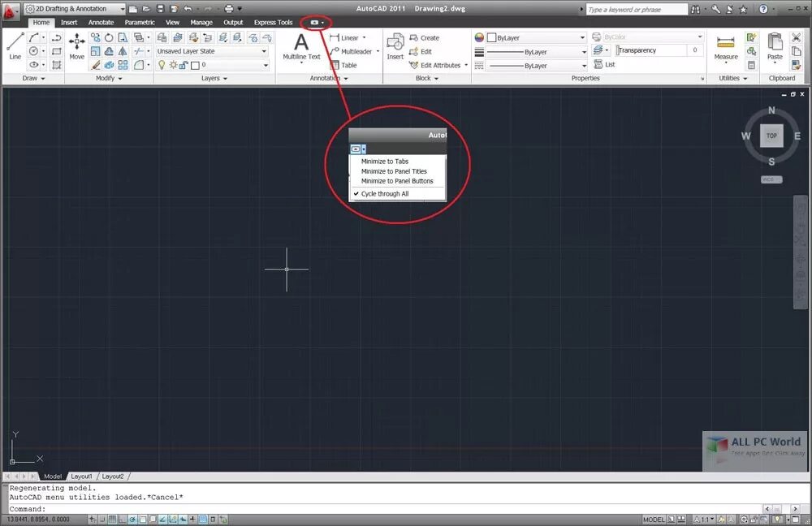The height and width of the screenshot is (526, 812).
Task: Click the Help question mark icon
Action: [x=763, y=9]
